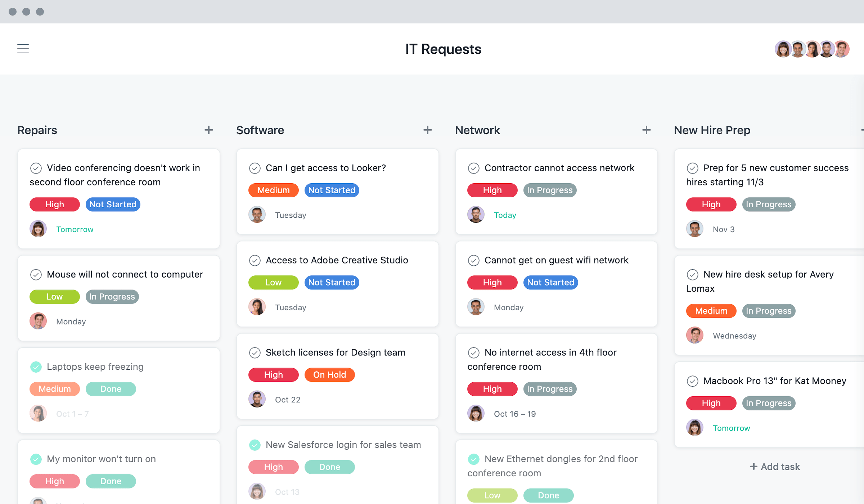The width and height of the screenshot is (864, 504).
Task: Click the IT Requests project title
Action: coord(443,49)
